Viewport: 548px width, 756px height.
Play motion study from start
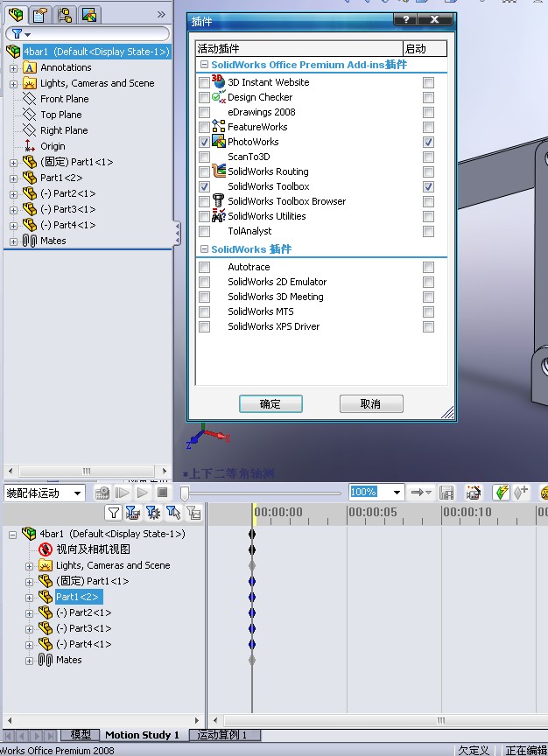[122, 493]
